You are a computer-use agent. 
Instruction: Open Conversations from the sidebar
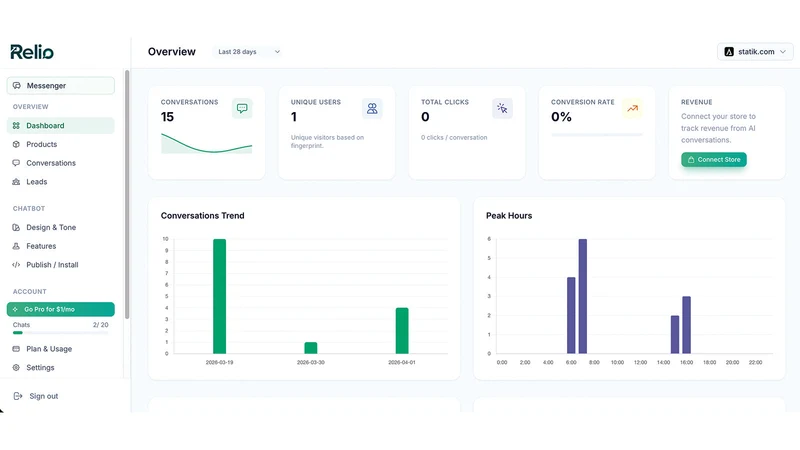tap(61, 163)
